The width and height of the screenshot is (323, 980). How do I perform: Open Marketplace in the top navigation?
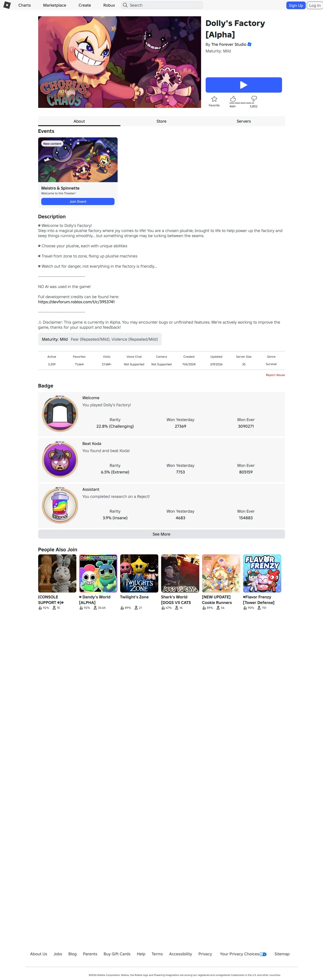(x=54, y=5)
